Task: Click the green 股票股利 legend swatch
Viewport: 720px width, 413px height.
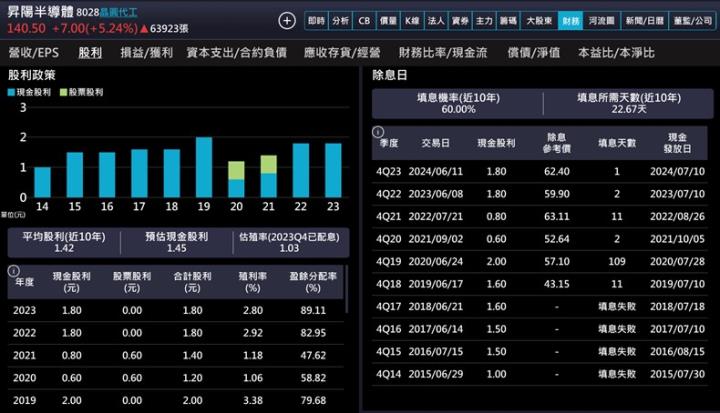Action: pos(63,92)
